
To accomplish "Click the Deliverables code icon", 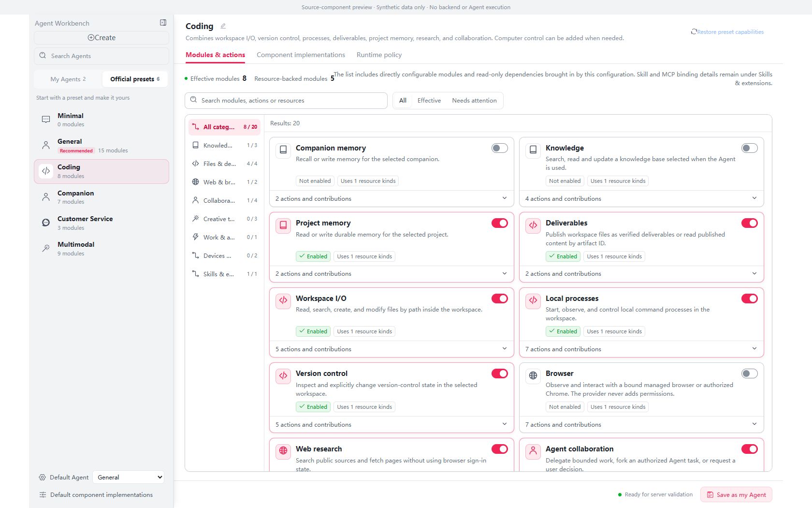I will click(533, 225).
